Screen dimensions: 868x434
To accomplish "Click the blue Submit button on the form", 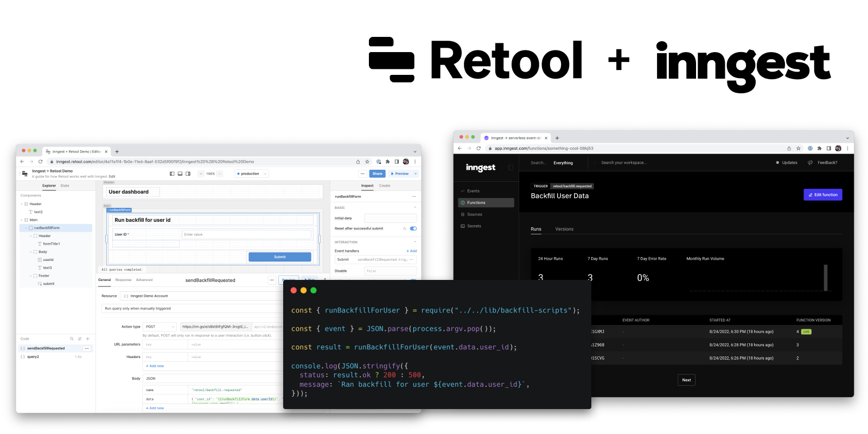I will 280,257.
